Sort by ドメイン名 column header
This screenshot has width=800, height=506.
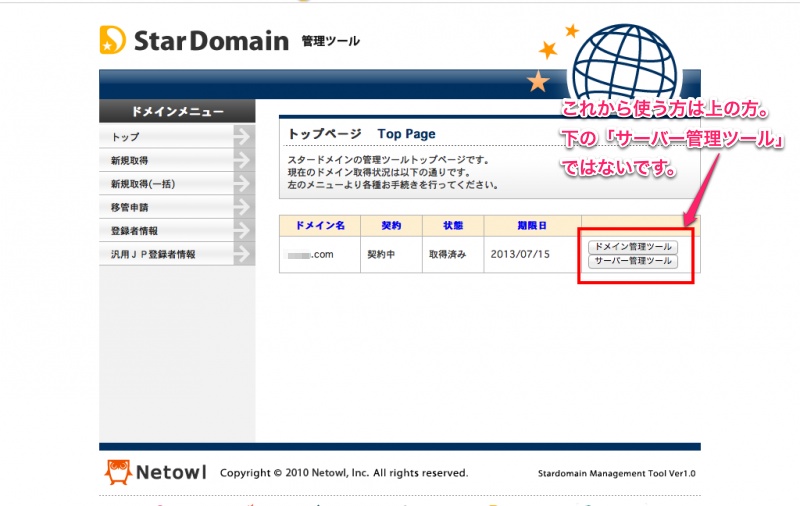[320, 225]
